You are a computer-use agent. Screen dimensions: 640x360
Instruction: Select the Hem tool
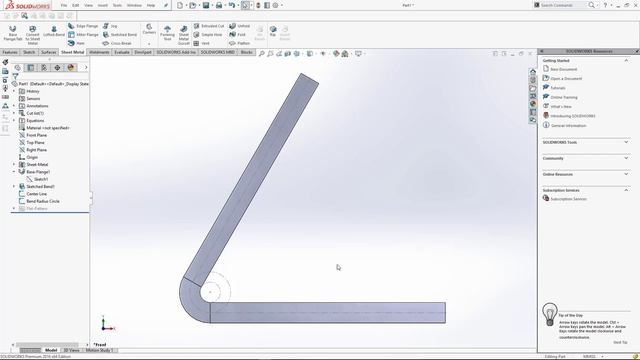pyautogui.click(x=76, y=43)
